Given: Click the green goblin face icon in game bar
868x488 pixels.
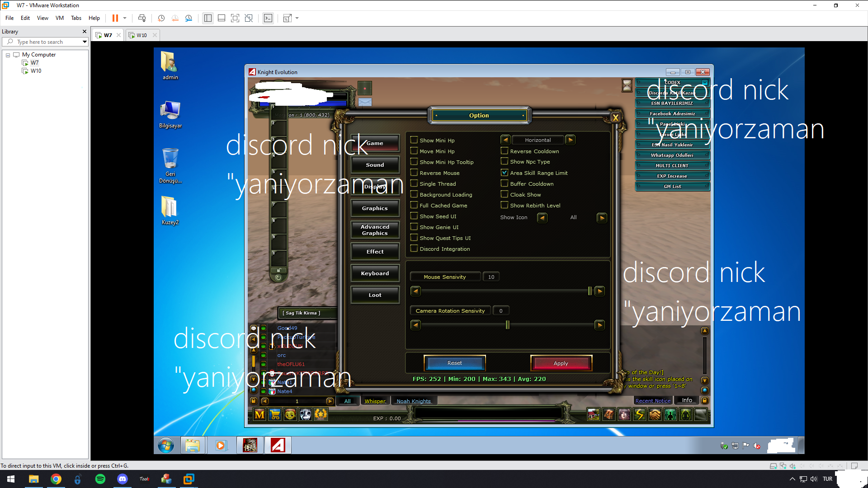Looking at the screenshot, I should click(290, 414).
